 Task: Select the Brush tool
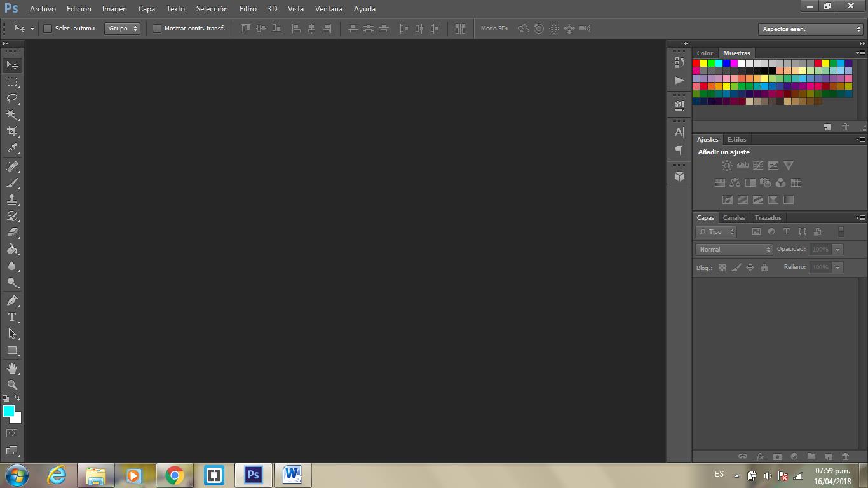click(12, 183)
